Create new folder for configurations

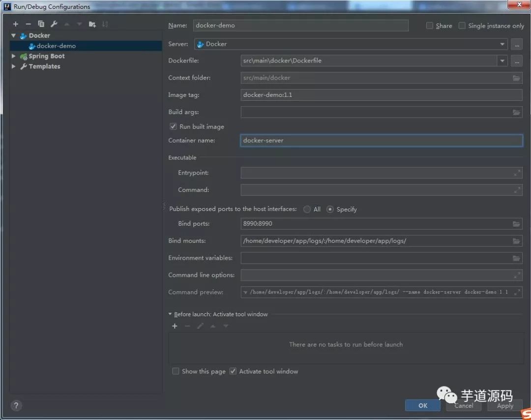(92, 24)
